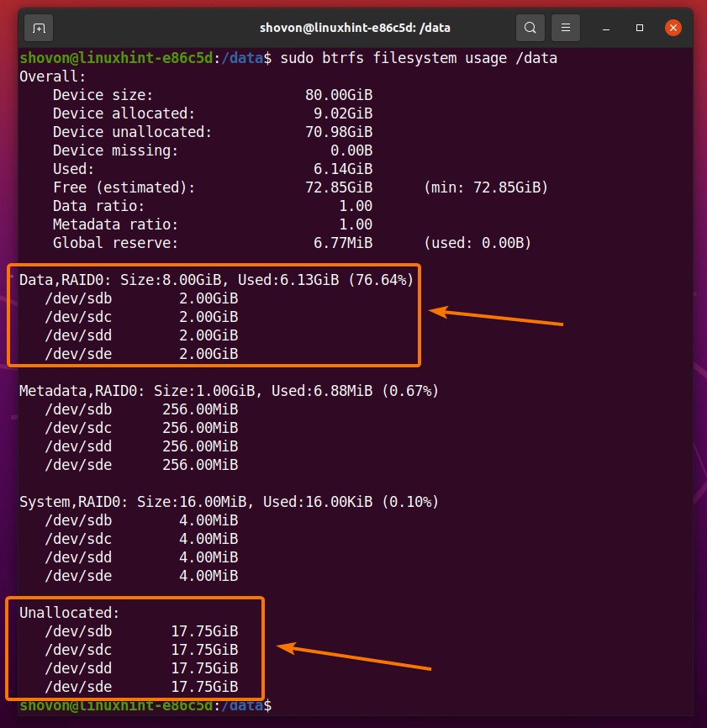Click the Data,RAID0 header line
Image resolution: width=707 pixels, height=728 pixels.
(216, 280)
